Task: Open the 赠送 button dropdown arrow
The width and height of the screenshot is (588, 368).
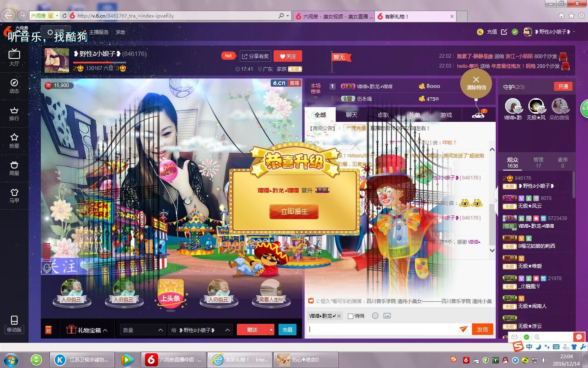Action: point(271,330)
